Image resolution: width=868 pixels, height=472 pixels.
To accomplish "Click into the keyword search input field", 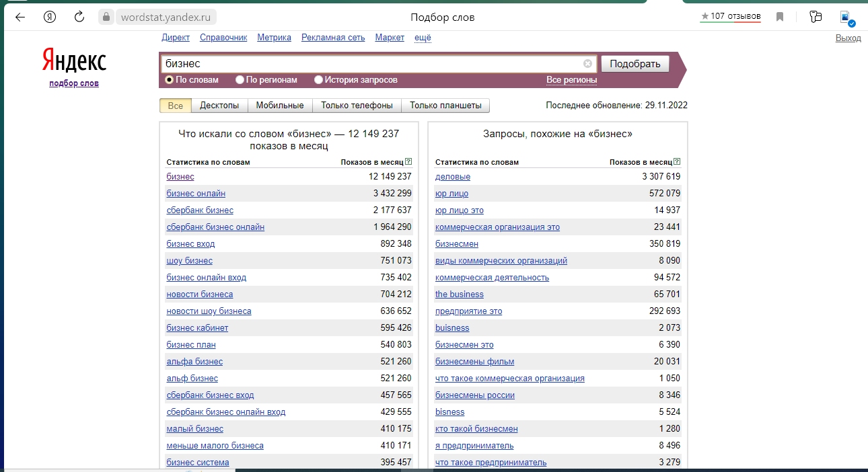I will [x=370, y=64].
